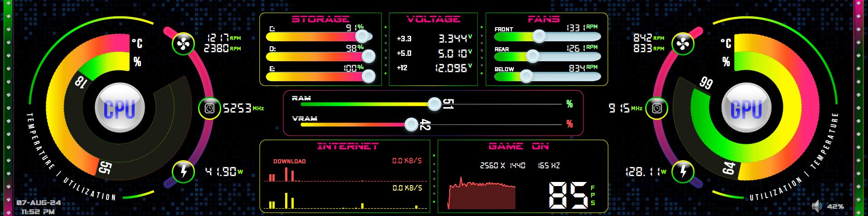868x216 pixels.
Task: Click the central GPU orb button
Action: (747, 108)
